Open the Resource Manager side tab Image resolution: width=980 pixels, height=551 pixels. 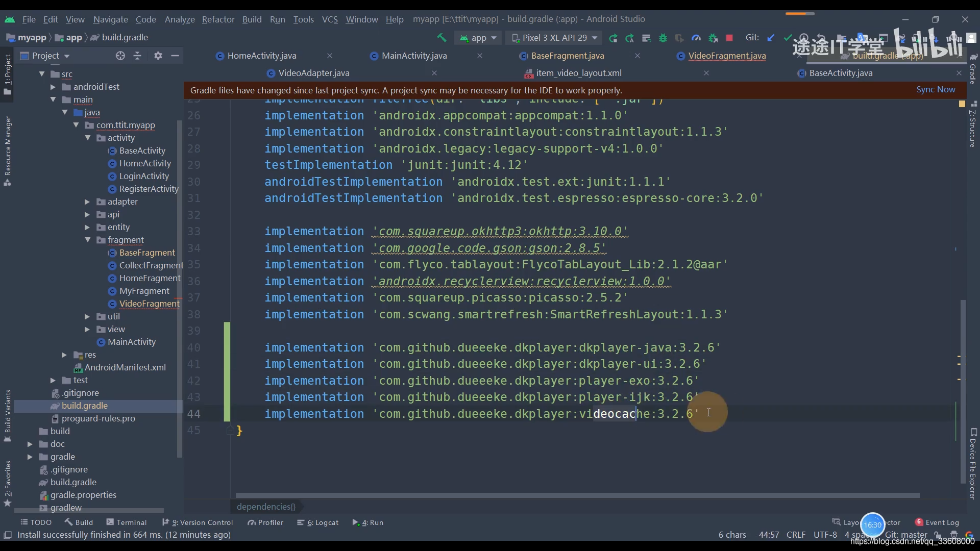[x=8, y=152]
